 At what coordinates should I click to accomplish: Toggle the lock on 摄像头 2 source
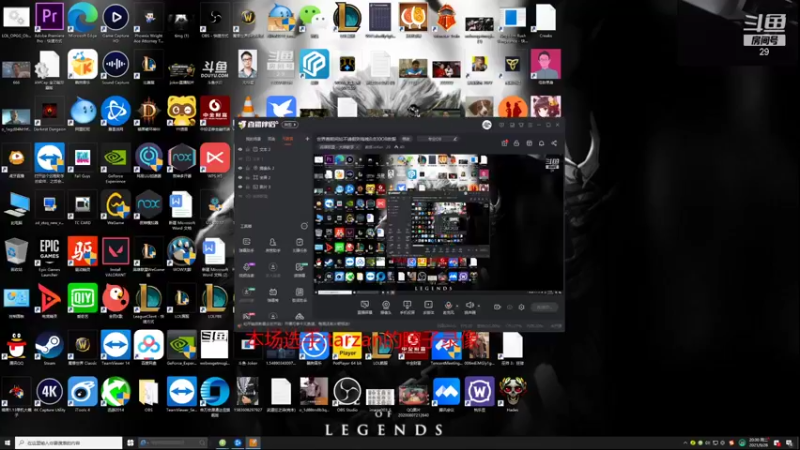tap(248, 168)
